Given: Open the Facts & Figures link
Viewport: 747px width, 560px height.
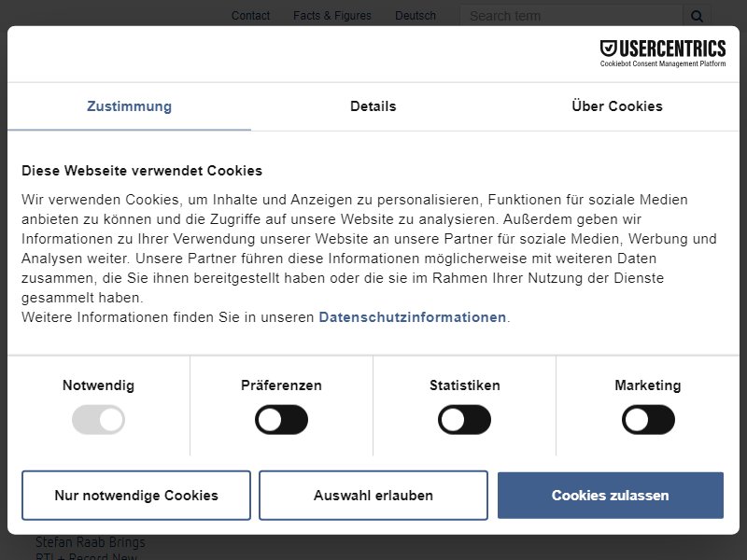Looking at the screenshot, I should click(x=332, y=16).
